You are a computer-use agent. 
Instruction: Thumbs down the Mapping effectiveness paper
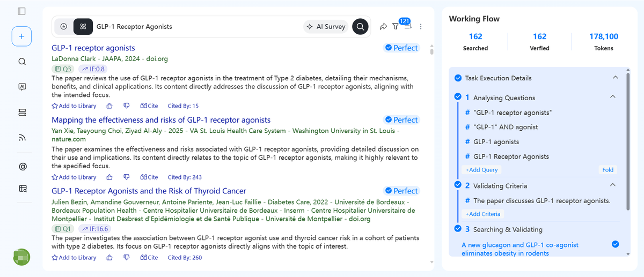(x=127, y=177)
